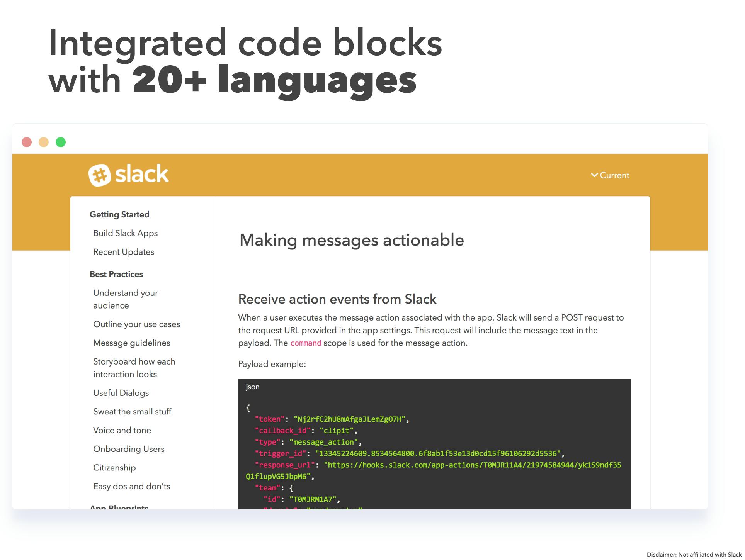745x560 pixels.
Task: Click the token value Nj2rfC2hU8mAfgaJLemZgO7H
Action: tap(349, 419)
